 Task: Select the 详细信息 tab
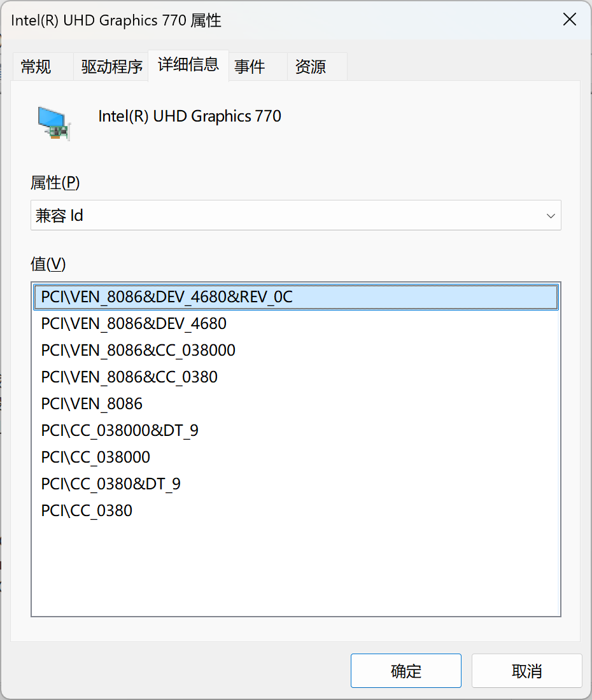pos(188,64)
